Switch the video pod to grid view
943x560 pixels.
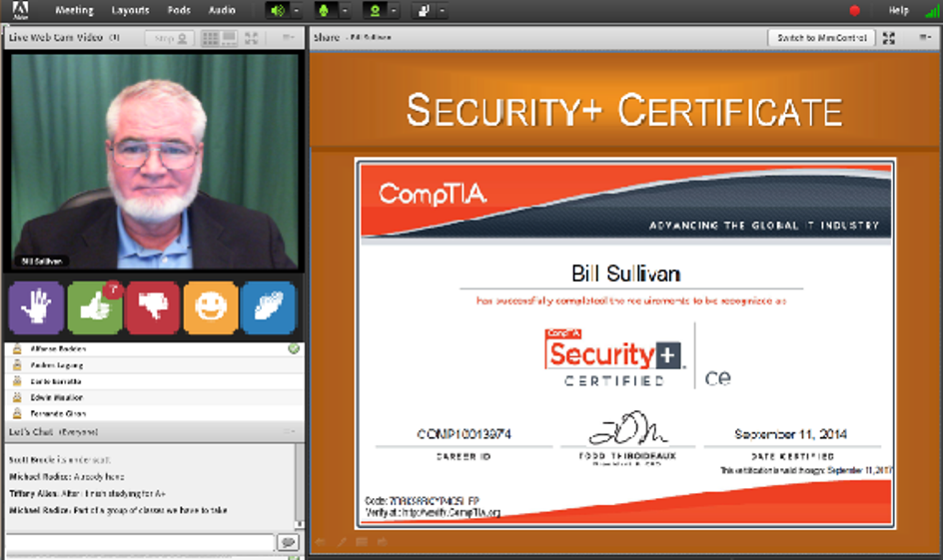click(x=211, y=39)
